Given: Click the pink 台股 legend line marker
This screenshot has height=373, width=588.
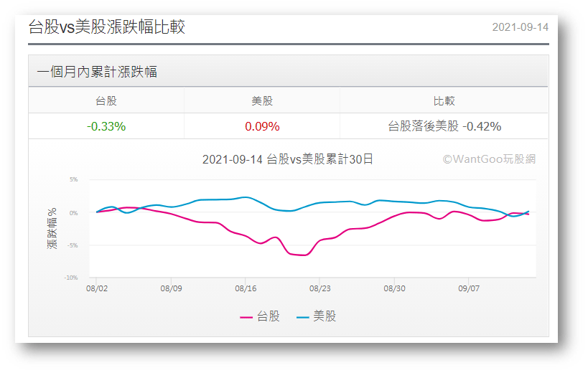Looking at the screenshot, I should pos(246,317).
